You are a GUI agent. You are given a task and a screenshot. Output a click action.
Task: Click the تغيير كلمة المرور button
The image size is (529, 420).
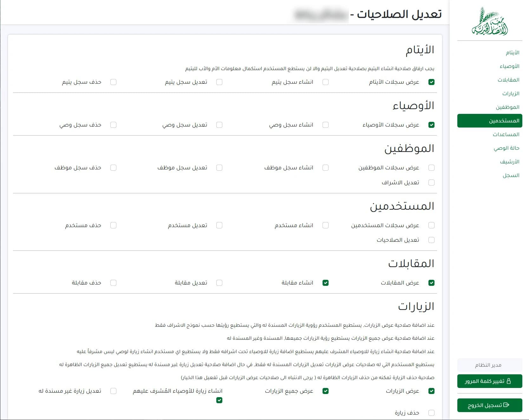click(x=490, y=381)
